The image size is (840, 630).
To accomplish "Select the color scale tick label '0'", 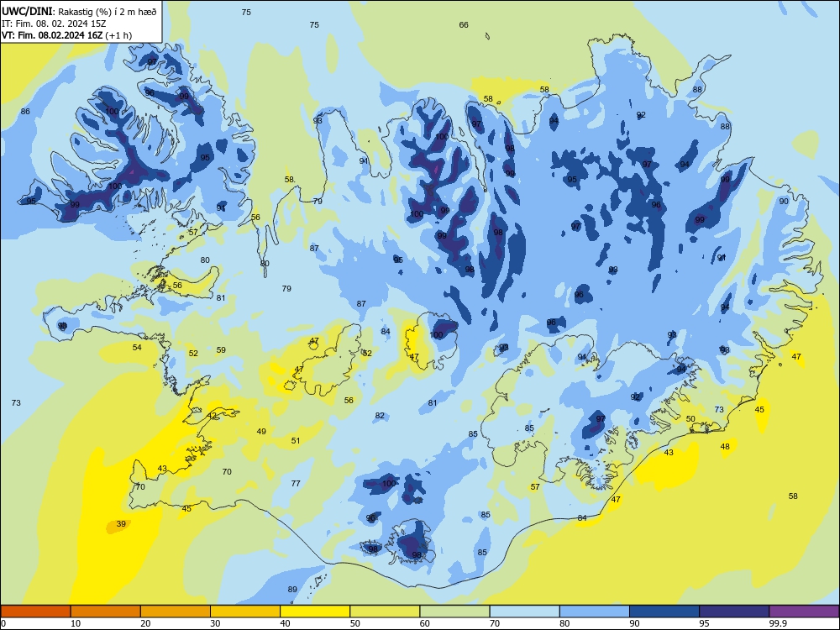I will tap(3, 623).
